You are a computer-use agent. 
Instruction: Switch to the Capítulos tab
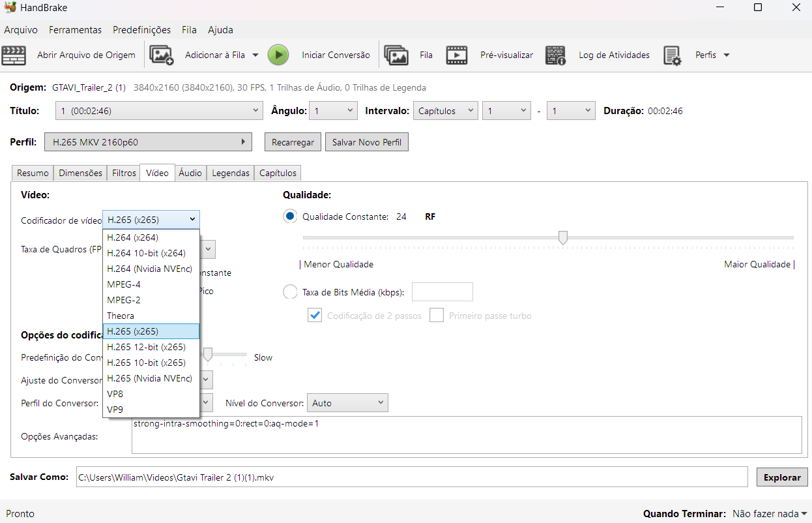tap(278, 173)
